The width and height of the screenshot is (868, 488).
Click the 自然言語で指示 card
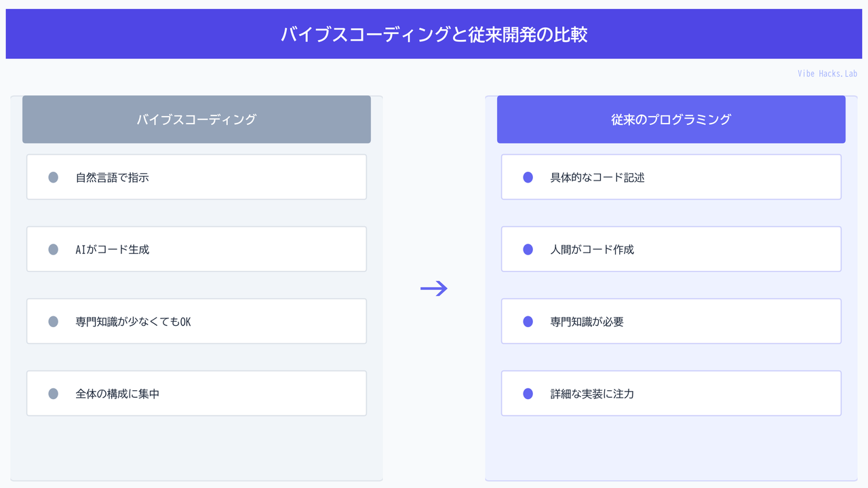pyautogui.click(x=197, y=177)
